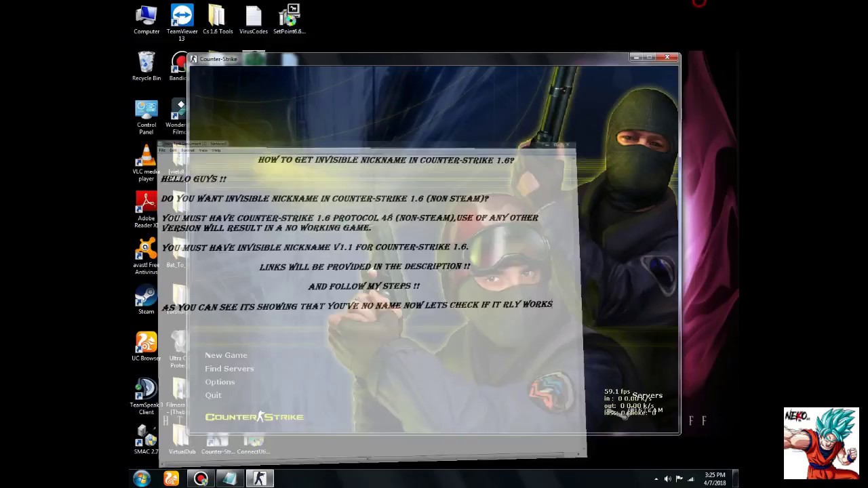Click the 'AND FOLLOW MY STEPS !!' line
Screen dimensions: 868x488
[364, 286]
